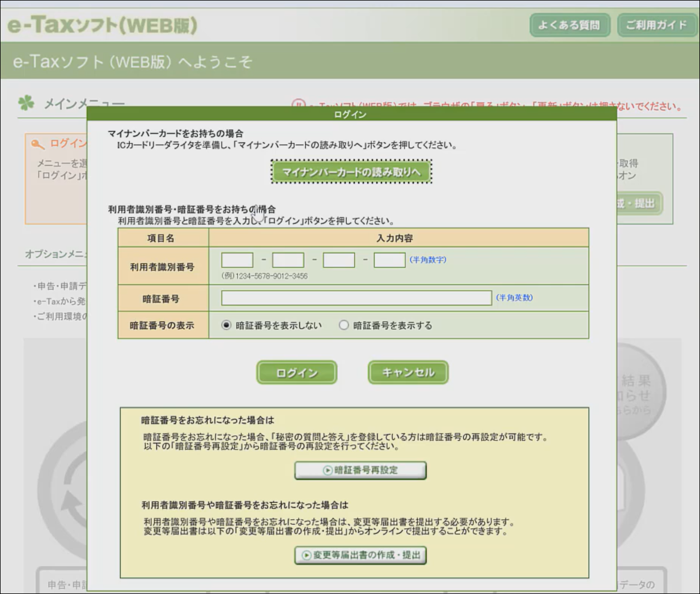
Task: Focus first 利用者識別番号 digit box
Action: click(x=237, y=260)
